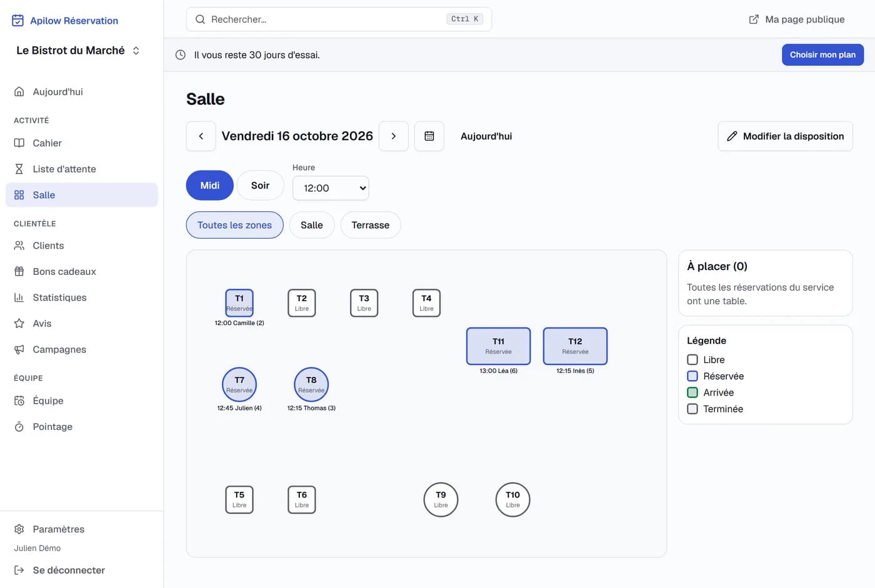Open Clients people icon

tap(19, 246)
